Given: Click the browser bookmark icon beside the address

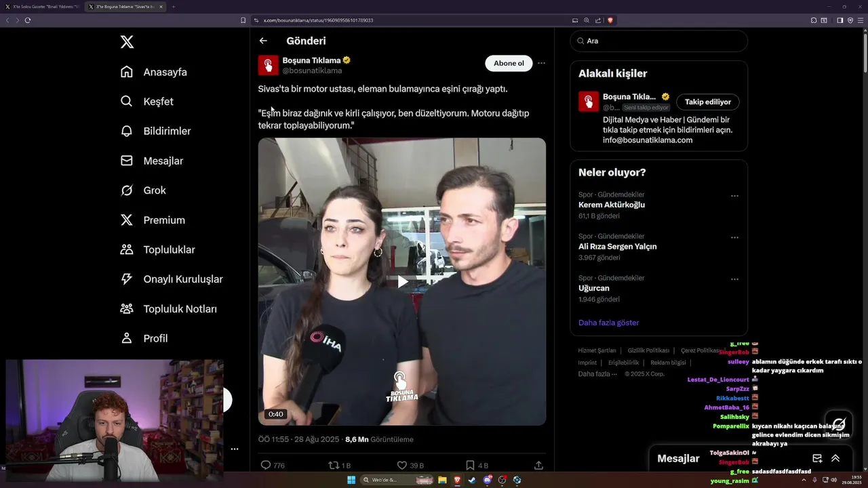Looking at the screenshot, I should pos(243,20).
